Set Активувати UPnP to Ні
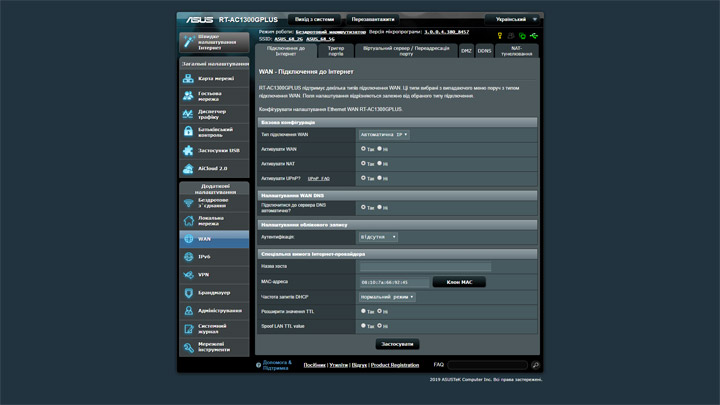This screenshot has width=720, height=405. tap(379, 178)
